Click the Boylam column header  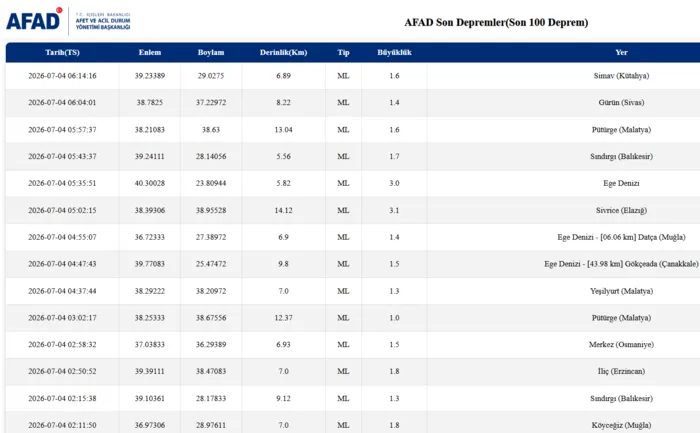point(211,52)
